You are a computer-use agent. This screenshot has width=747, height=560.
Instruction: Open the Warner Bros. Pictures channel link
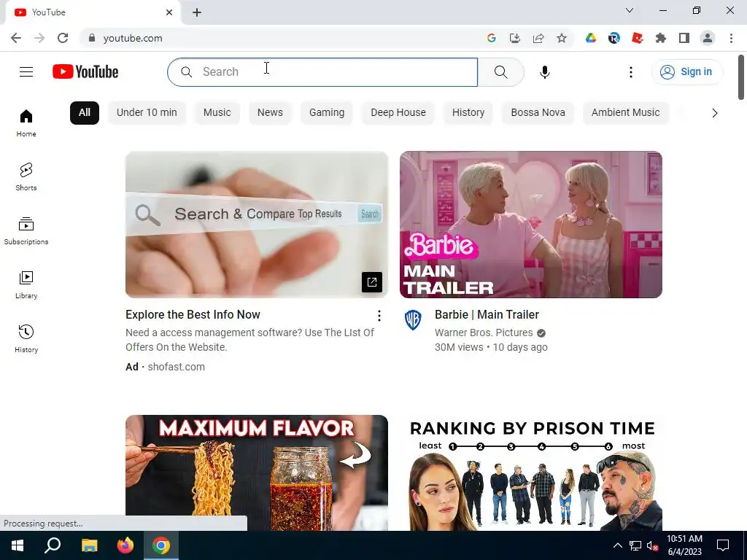484,332
